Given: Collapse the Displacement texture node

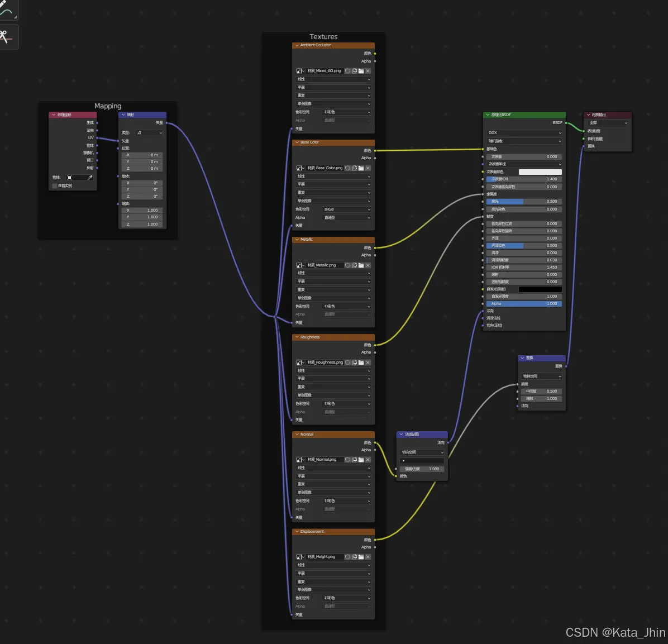Looking at the screenshot, I should [297, 532].
